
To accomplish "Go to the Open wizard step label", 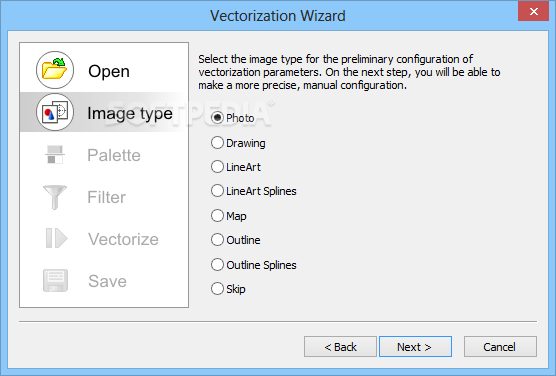I will point(109,71).
